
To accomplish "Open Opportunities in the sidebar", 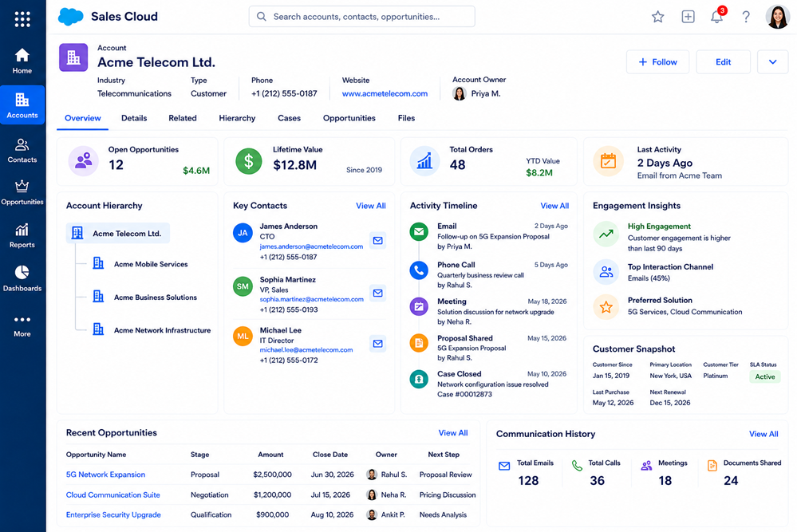I will [22, 192].
